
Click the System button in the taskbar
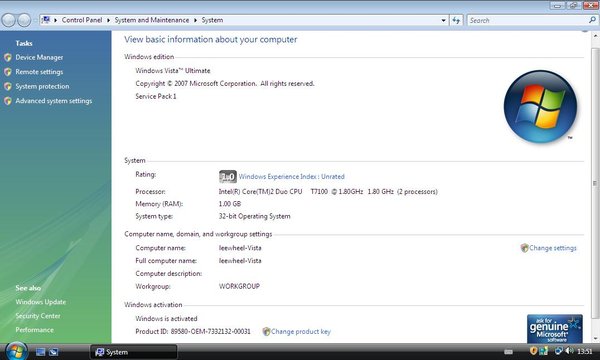click(134, 352)
